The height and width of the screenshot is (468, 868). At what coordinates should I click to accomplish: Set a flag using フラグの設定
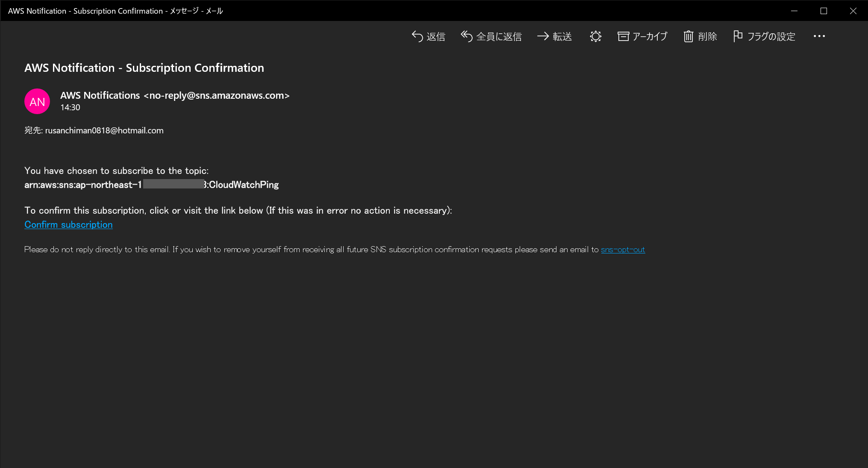click(764, 36)
